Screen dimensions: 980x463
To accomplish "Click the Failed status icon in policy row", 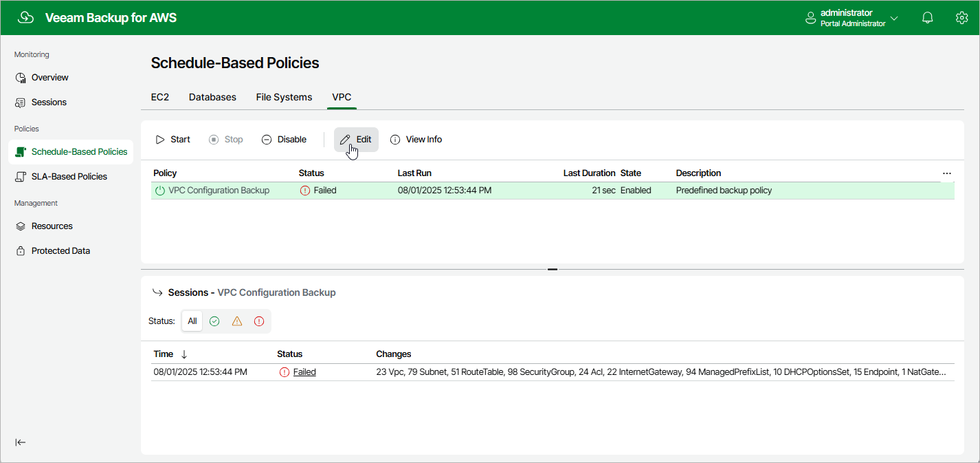I will 305,191.
